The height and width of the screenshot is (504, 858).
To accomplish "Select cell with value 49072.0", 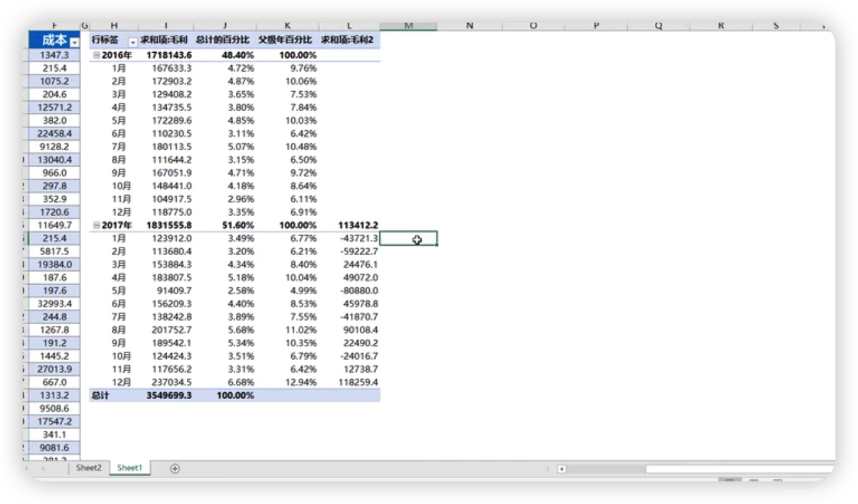I will pos(349,278).
